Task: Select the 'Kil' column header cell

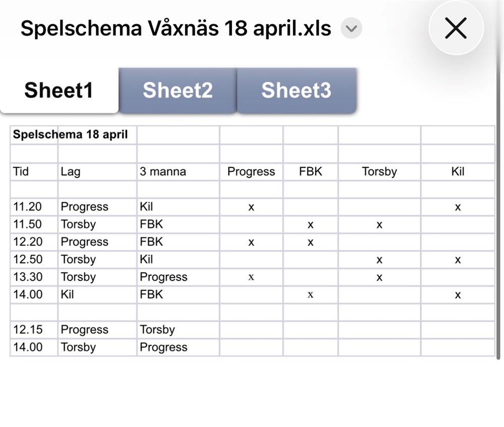Action: (x=458, y=171)
